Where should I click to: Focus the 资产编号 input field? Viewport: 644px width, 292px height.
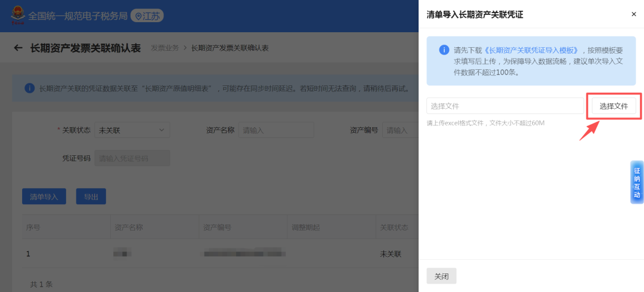[x=400, y=130]
